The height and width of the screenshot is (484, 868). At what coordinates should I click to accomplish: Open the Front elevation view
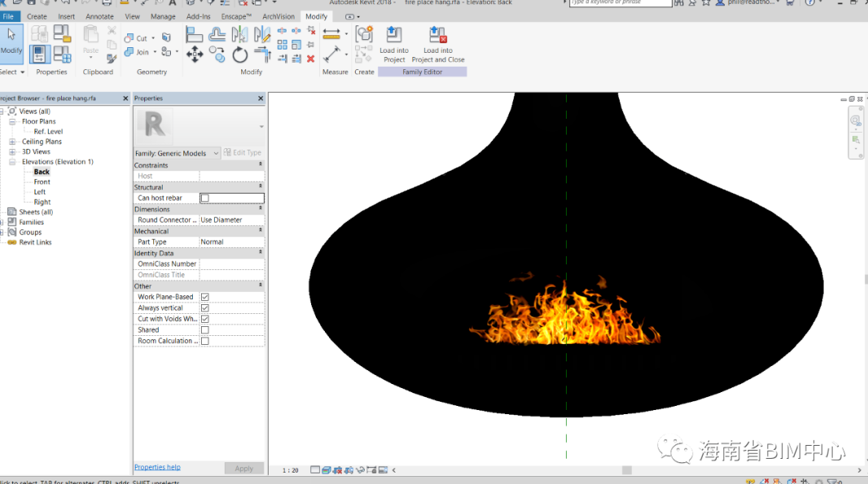pos(42,182)
